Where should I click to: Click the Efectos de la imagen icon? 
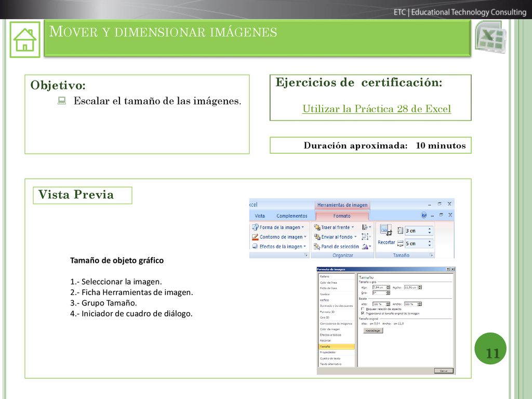pos(255,246)
